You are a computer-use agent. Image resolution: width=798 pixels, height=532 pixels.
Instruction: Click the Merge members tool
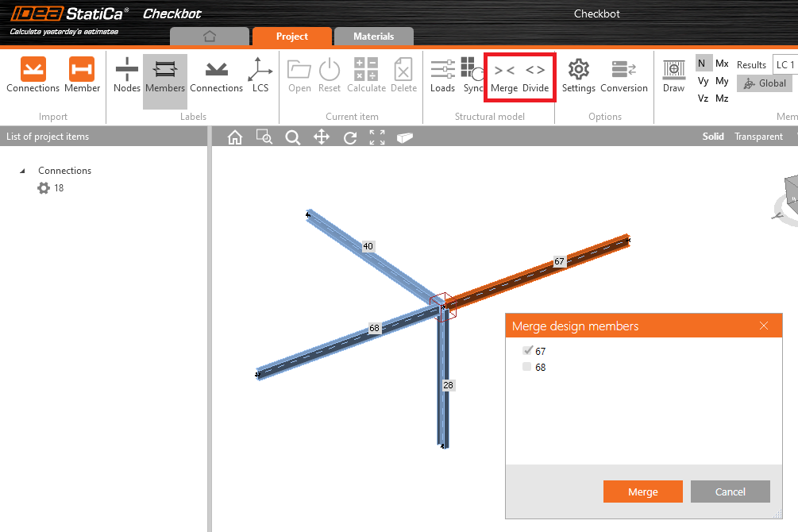[504, 77]
